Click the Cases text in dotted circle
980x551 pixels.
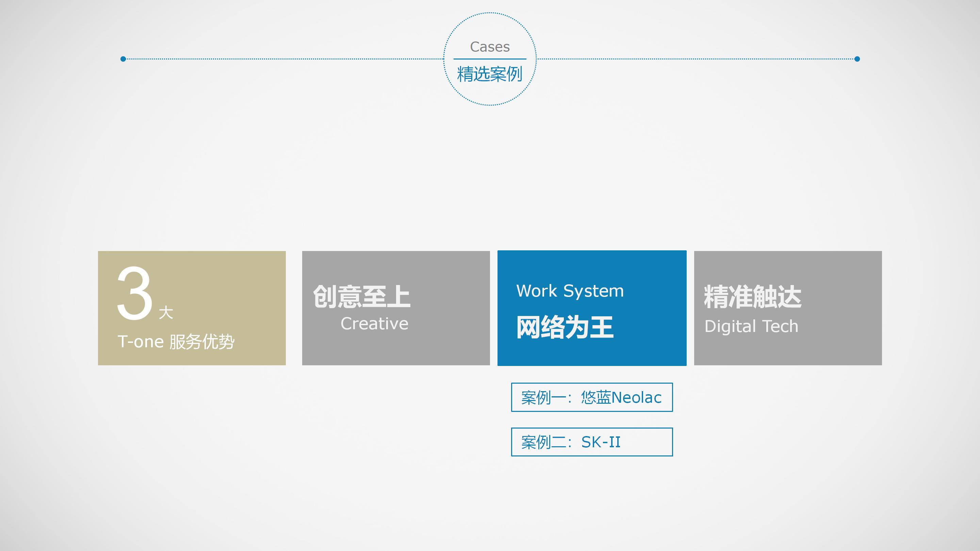coord(490,47)
